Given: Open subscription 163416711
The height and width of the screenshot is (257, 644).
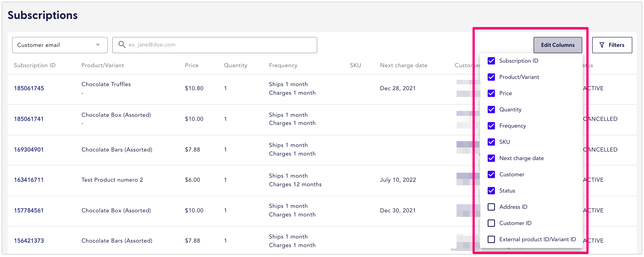Looking at the screenshot, I should [29, 179].
